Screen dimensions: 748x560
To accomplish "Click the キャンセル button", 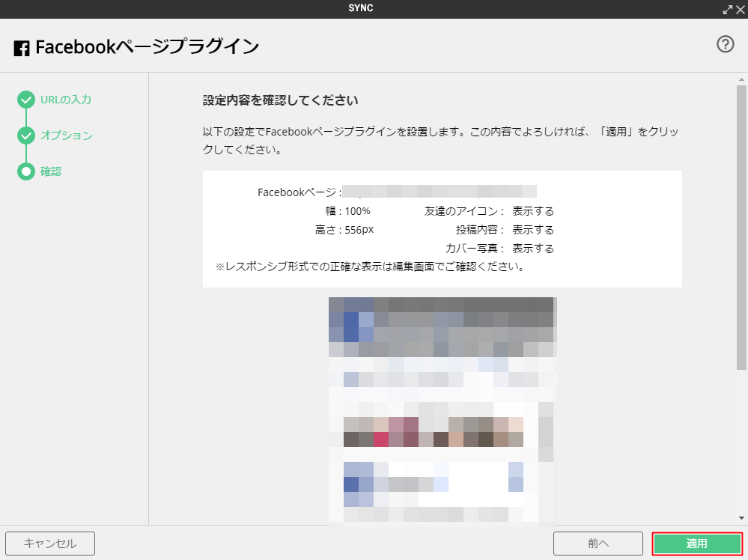I will click(50, 544).
